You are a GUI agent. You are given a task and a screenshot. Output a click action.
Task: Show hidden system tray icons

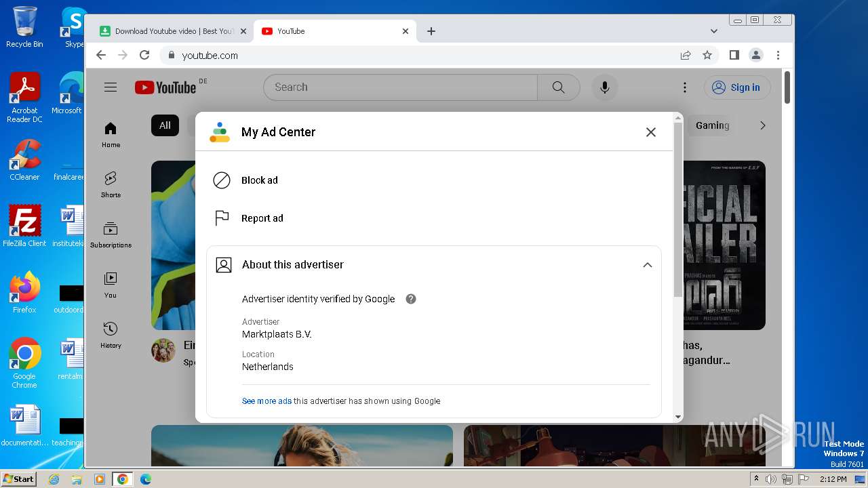(x=756, y=479)
